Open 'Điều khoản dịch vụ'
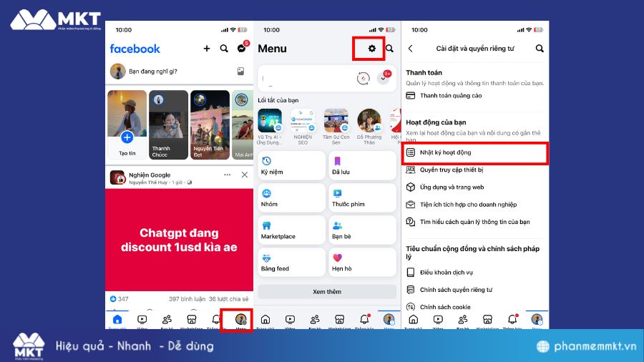This screenshot has width=644, height=362. coord(475,273)
